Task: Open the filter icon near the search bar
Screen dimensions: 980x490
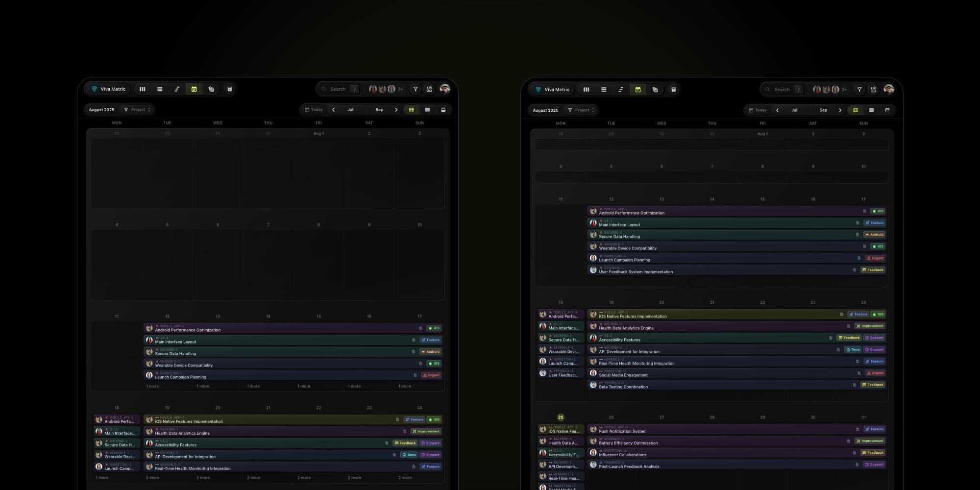Action: coord(415,89)
